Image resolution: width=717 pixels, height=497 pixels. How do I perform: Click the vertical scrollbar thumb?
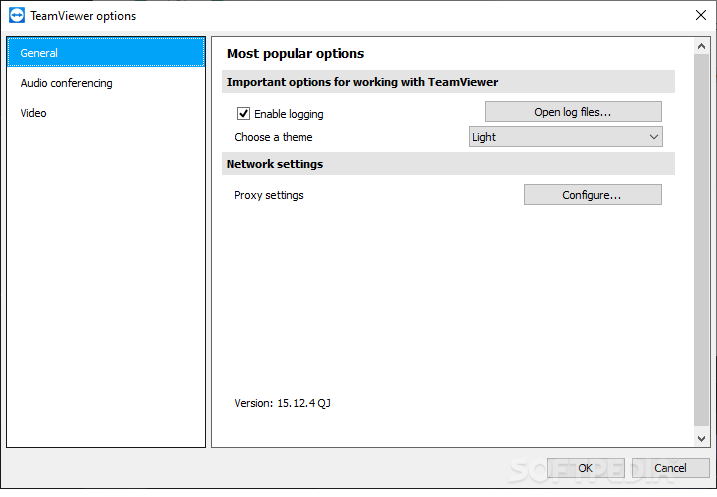(x=701, y=240)
